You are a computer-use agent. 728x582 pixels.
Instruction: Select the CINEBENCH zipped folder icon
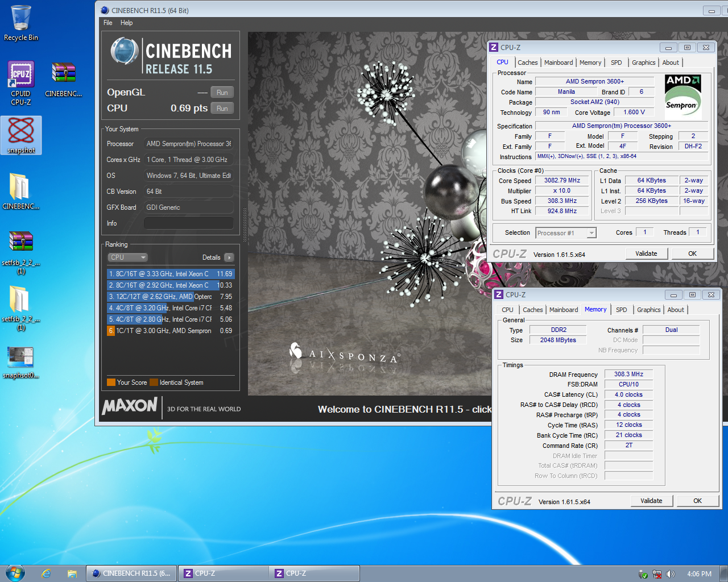click(21, 191)
